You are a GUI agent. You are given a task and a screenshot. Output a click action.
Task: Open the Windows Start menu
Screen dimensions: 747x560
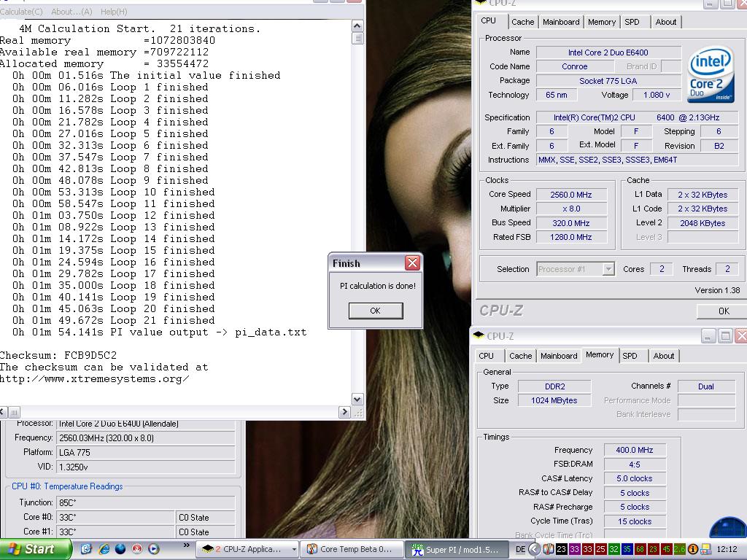(x=36, y=549)
